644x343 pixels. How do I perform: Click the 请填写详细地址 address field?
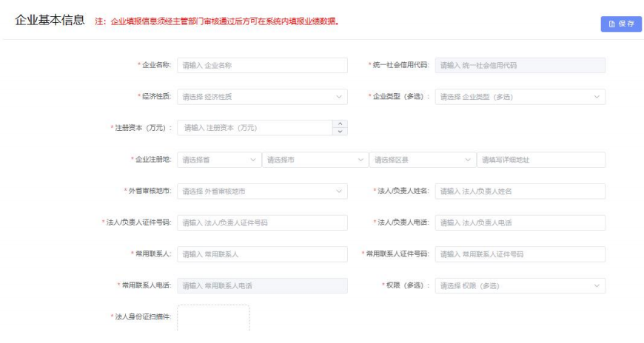[x=541, y=160]
